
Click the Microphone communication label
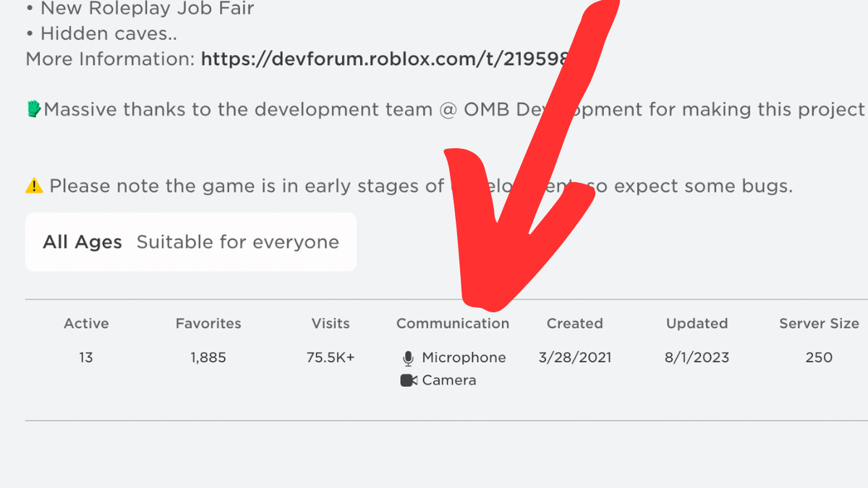(x=464, y=358)
